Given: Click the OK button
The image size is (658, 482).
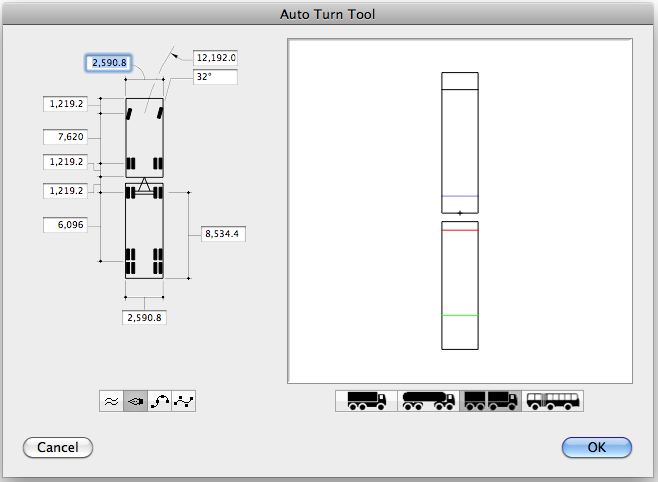Looking at the screenshot, I should point(596,448).
